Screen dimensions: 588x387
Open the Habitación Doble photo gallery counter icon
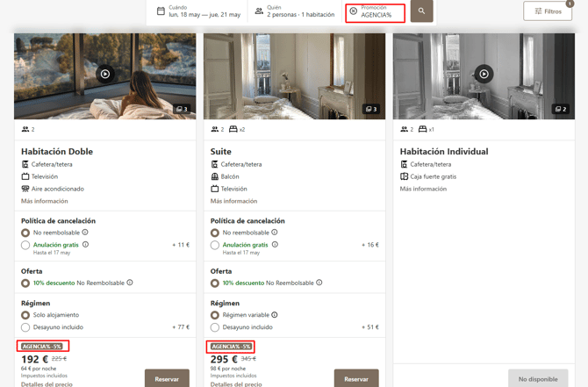[x=182, y=109]
